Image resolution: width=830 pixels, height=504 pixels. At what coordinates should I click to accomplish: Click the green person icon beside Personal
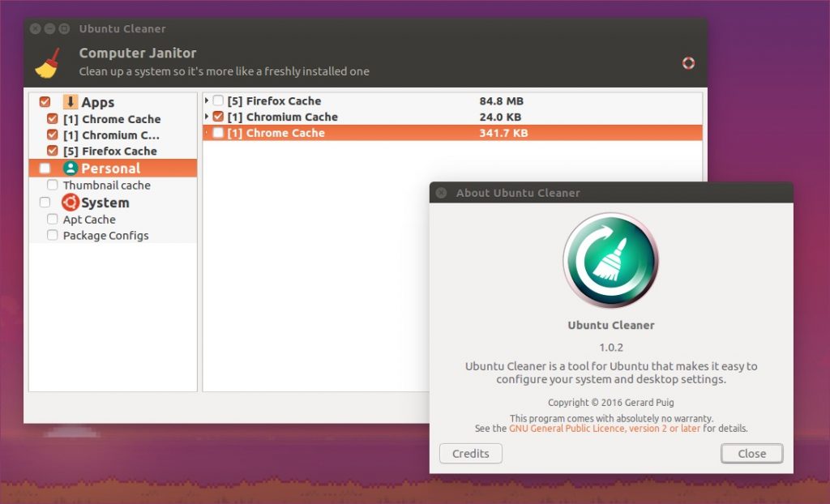pos(73,168)
